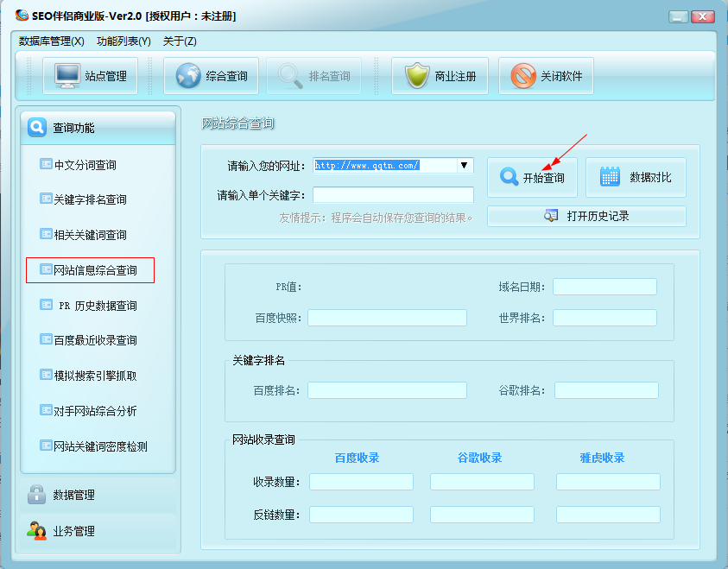Click 开始查询 to start the query
Image resolution: width=728 pixels, height=569 pixels.
pos(532,177)
